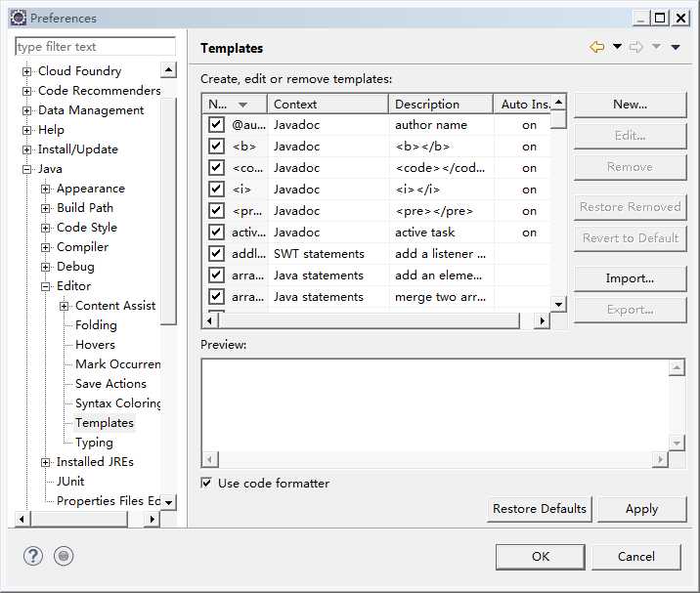The height and width of the screenshot is (593, 700).
Task: Click the back navigation arrow icon
Action: [597, 47]
